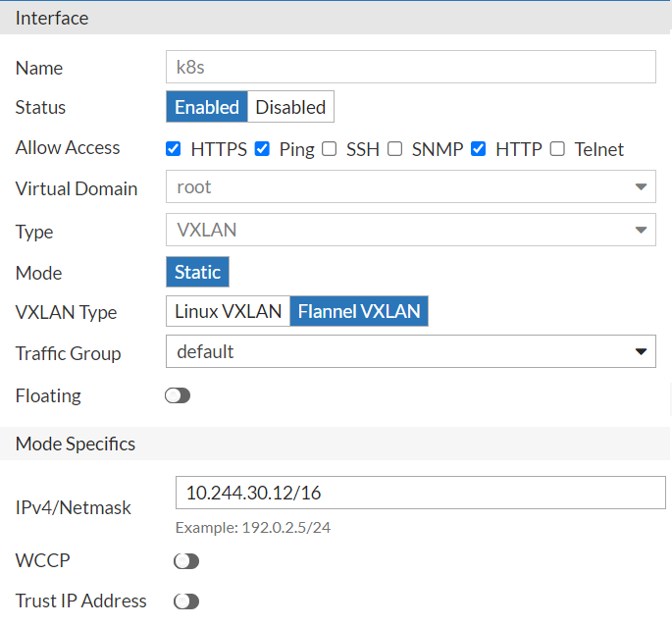Expand the Traffic Group dropdown
This screenshot has height=627, width=672.
pyautogui.click(x=410, y=351)
